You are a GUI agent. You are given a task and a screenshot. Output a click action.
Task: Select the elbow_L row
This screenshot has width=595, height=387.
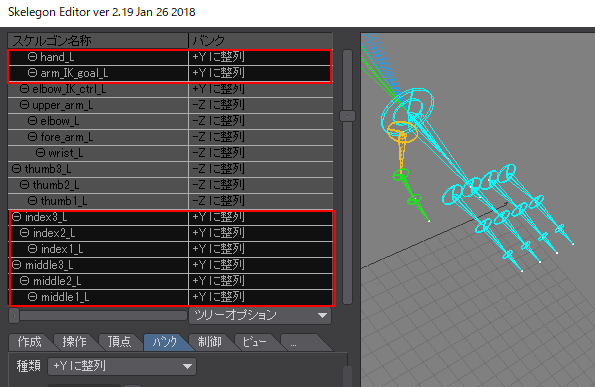pos(170,121)
